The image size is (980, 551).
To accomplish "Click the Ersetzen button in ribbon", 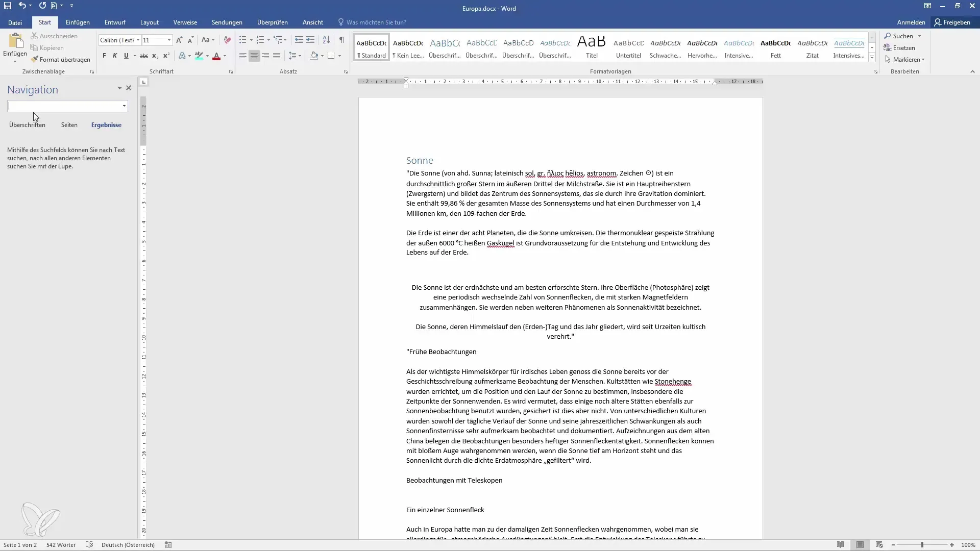I will pyautogui.click(x=902, y=47).
